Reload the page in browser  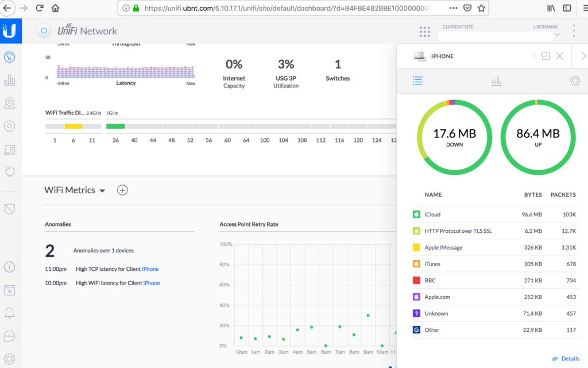tap(40, 8)
